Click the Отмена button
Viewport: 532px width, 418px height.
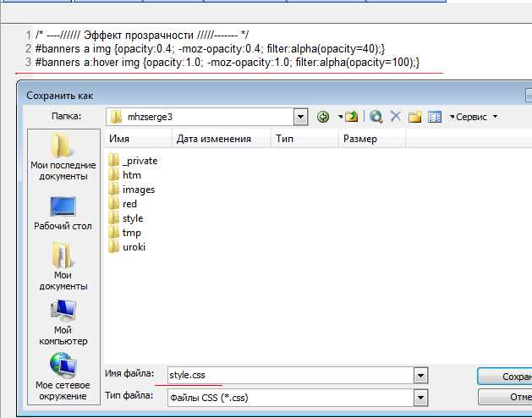pos(504,397)
